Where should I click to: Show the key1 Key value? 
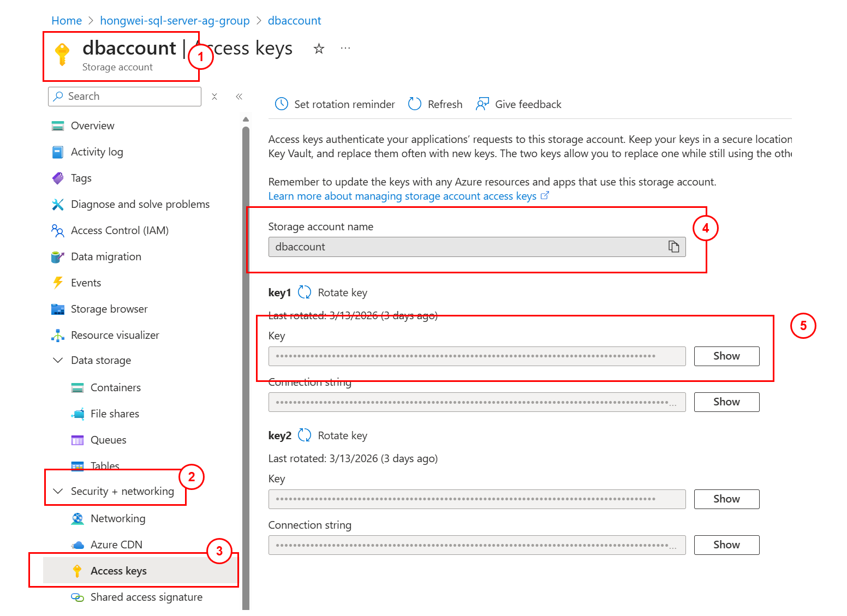[x=726, y=356]
